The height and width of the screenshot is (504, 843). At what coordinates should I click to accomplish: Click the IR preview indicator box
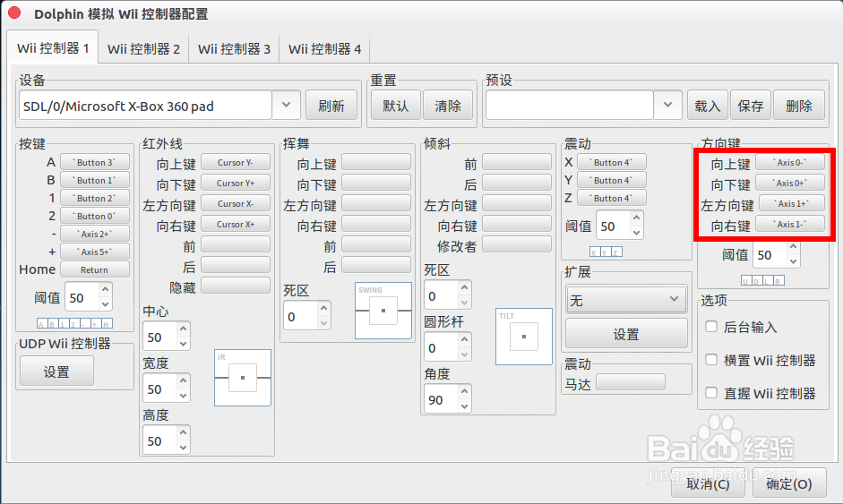coord(243,378)
